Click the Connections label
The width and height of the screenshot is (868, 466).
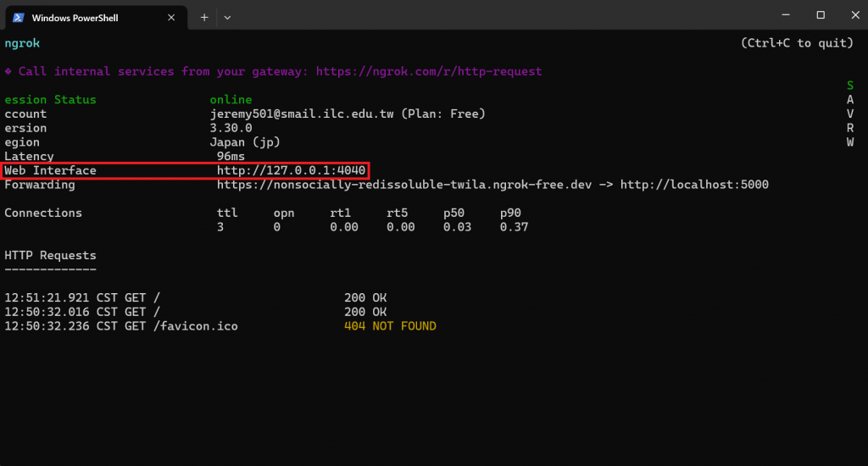pyautogui.click(x=43, y=213)
